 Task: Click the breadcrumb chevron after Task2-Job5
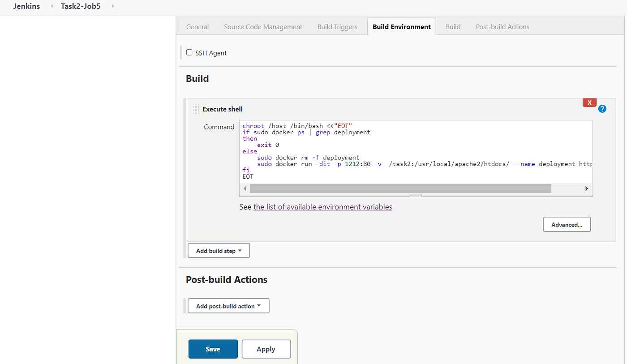112,6
